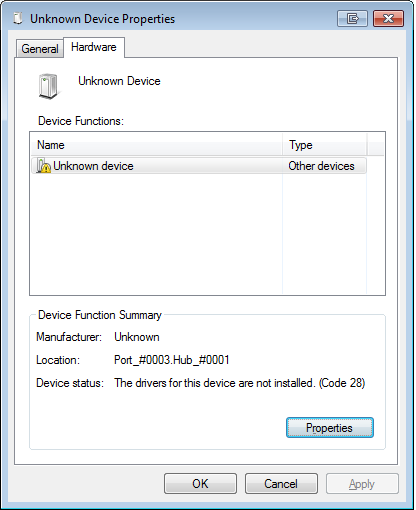Click the empty column header right of Type

pyautogui.click(x=376, y=145)
